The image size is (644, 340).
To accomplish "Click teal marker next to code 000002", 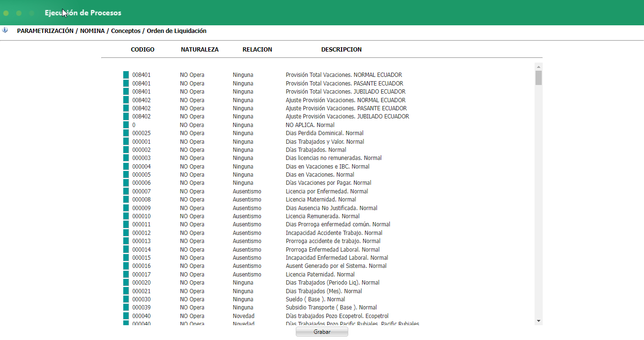I will tap(126, 149).
